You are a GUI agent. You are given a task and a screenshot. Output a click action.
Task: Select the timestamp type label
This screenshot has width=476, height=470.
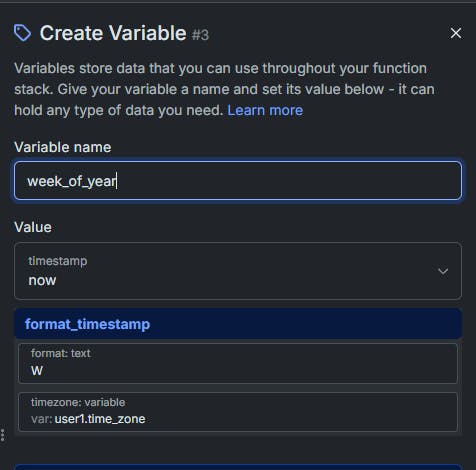58,261
